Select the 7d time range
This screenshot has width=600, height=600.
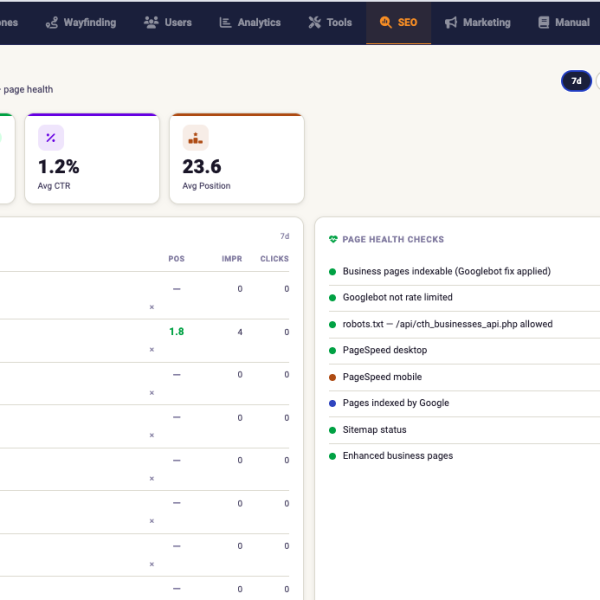[576, 81]
